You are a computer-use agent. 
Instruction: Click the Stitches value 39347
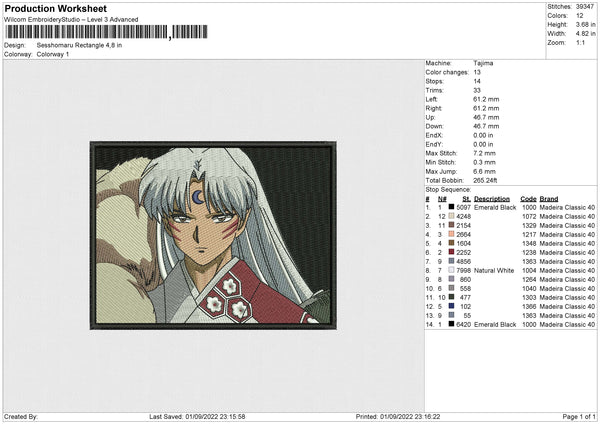(x=583, y=7)
